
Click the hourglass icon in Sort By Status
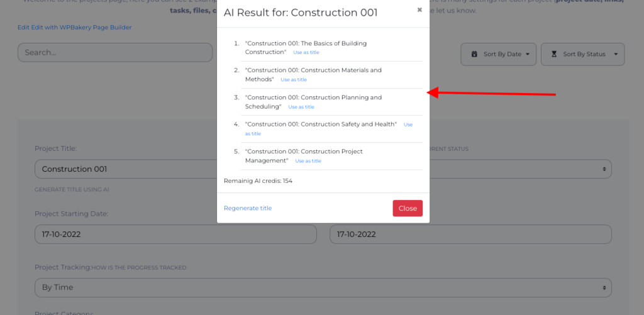(x=554, y=54)
